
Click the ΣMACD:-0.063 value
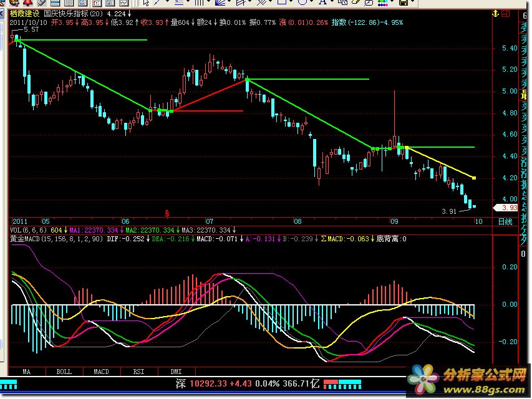tap(345, 239)
